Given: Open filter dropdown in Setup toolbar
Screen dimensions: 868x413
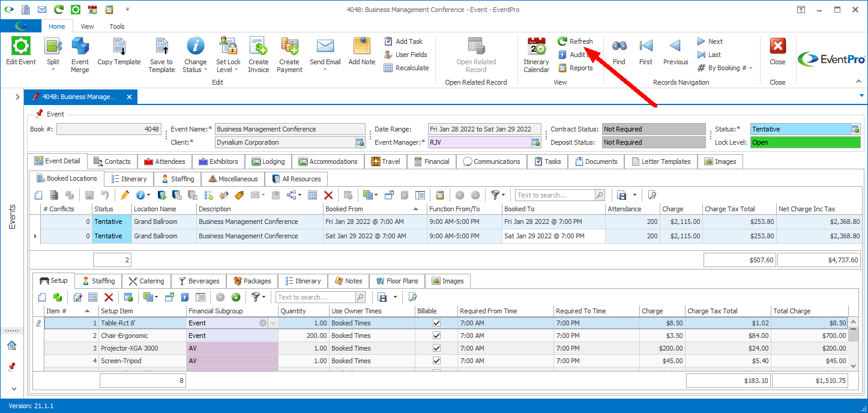Looking at the screenshot, I should (265, 297).
